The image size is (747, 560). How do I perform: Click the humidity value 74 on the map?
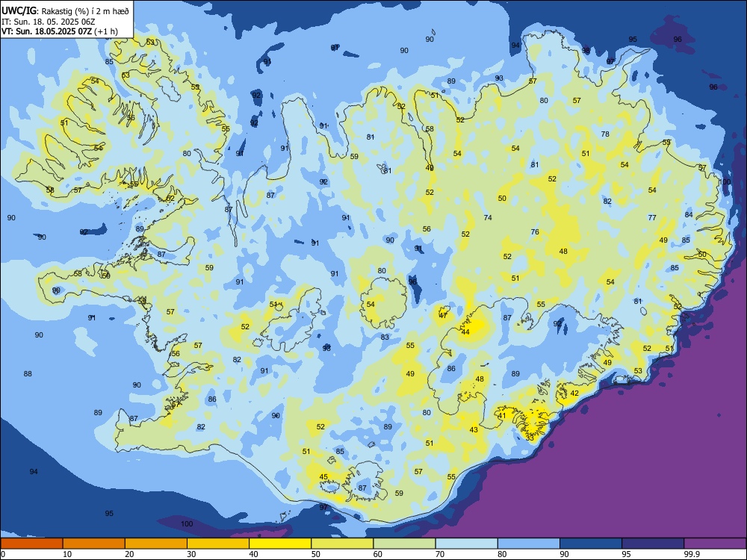(x=488, y=217)
